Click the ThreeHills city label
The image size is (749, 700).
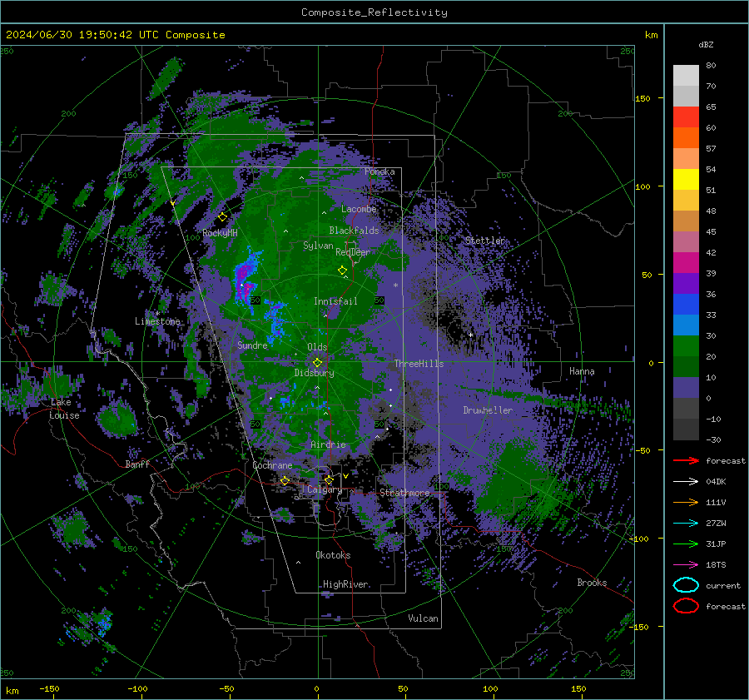[419, 364]
